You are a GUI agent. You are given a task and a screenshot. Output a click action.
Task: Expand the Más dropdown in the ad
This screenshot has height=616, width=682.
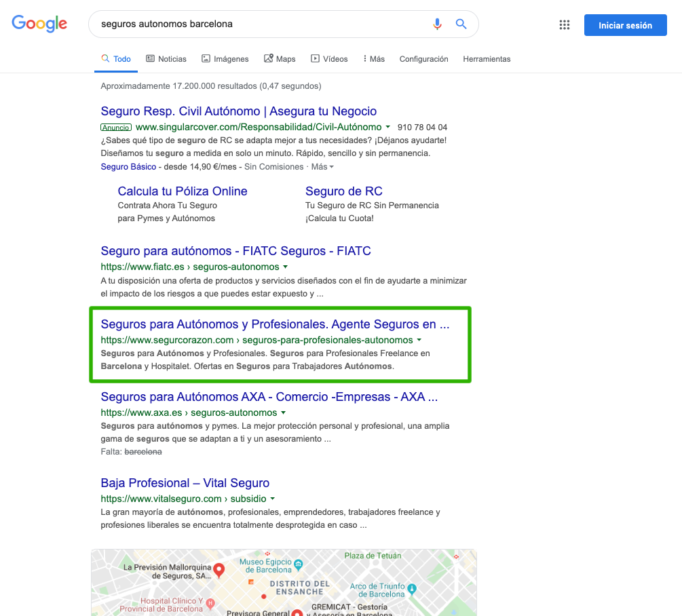[323, 166]
